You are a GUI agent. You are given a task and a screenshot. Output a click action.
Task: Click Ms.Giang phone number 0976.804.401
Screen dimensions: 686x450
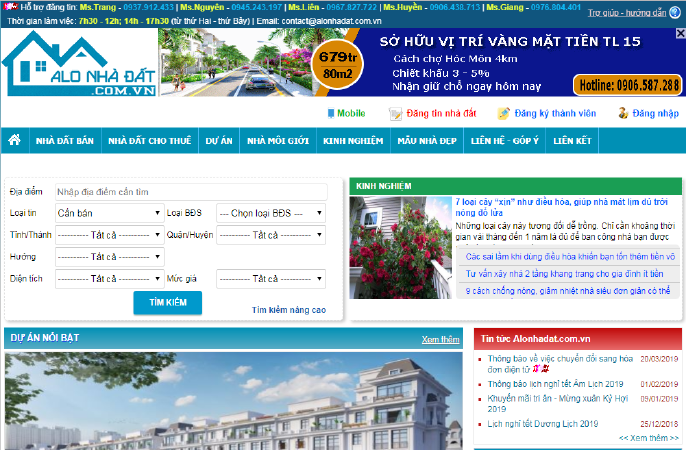coord(556,7)
